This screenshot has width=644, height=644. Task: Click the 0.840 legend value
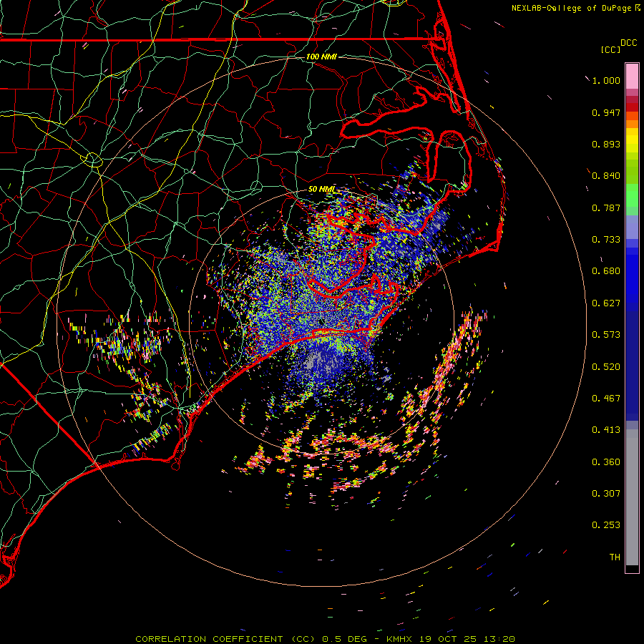(606, 176)
